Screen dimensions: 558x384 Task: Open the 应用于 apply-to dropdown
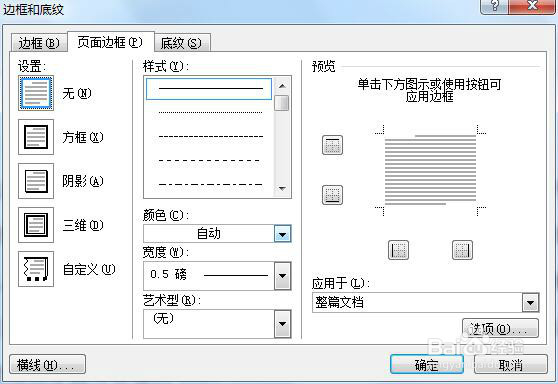(531, 303)
